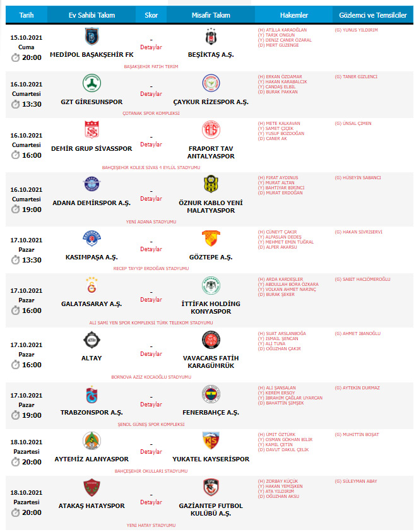Open the Kasımpaşa A.Ş. team name link
Viewport: 414px width, 532px height.
pos(92,257)
